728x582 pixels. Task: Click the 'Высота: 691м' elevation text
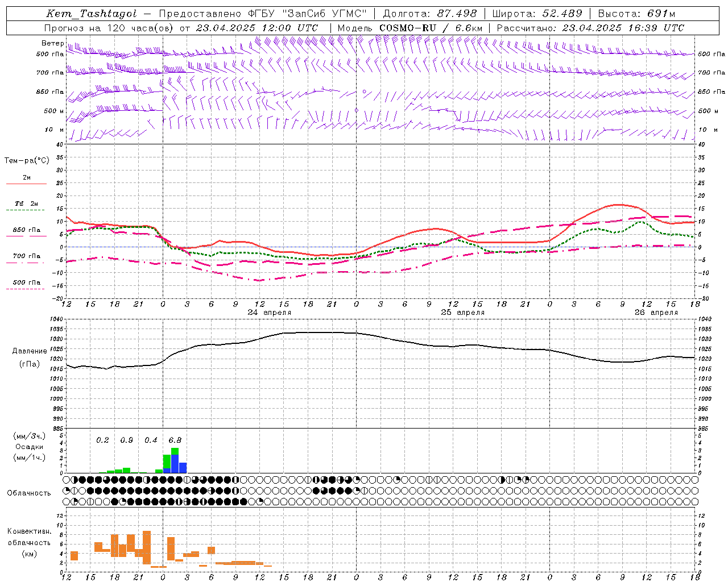pyautogui.click(x=637, y=14)
